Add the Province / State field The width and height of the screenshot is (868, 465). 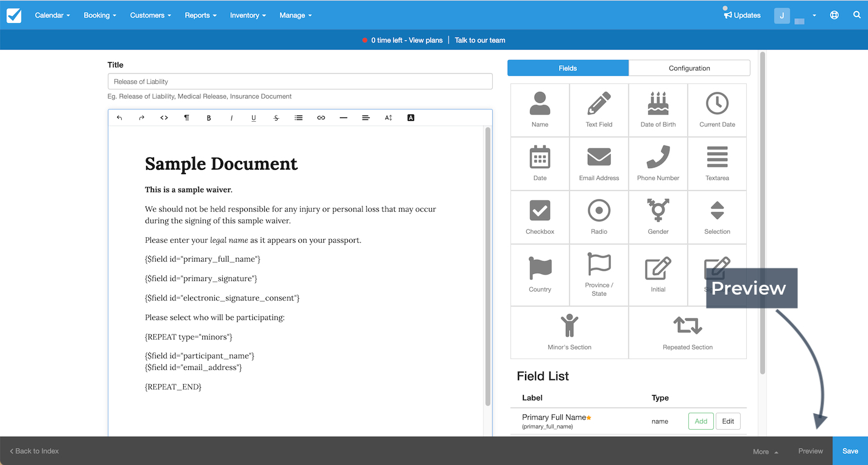[x=599, y=275]
